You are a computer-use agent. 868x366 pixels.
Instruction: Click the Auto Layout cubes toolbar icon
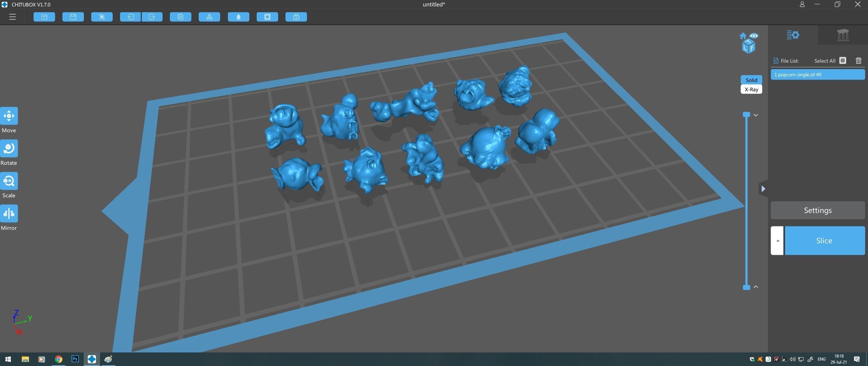tap(209, 17)
